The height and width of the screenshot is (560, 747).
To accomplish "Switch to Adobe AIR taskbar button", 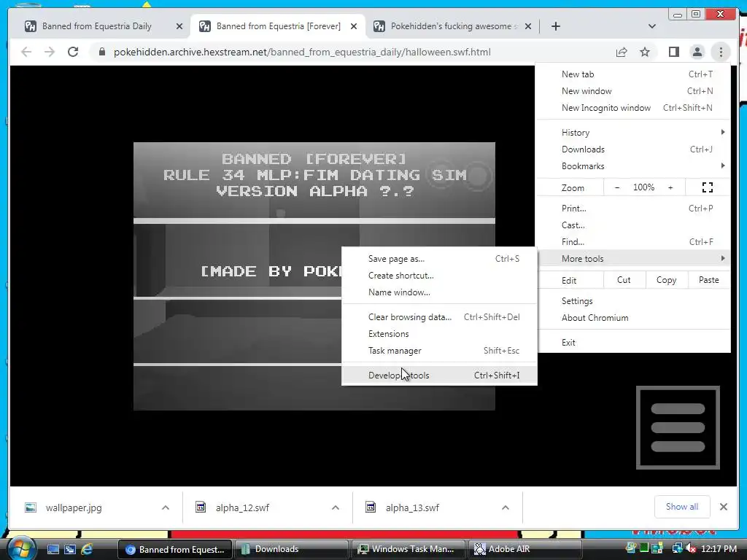I will click(x=525, y=549).
